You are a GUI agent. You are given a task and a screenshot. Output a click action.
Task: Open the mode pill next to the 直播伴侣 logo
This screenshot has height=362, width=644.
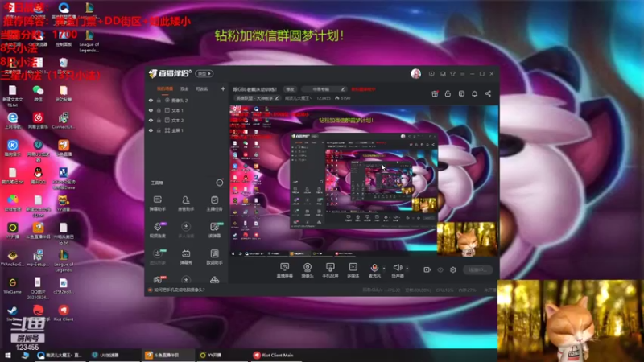point(204,73)
